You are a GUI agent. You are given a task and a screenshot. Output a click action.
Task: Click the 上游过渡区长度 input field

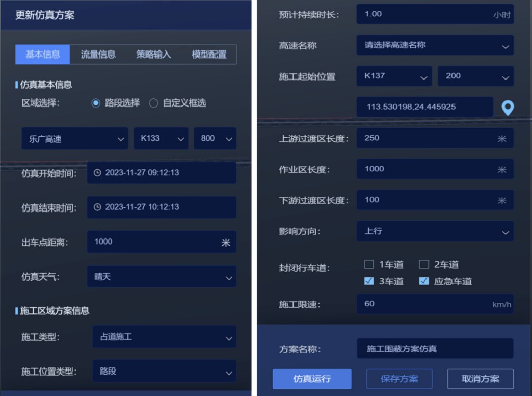point(435,138)
